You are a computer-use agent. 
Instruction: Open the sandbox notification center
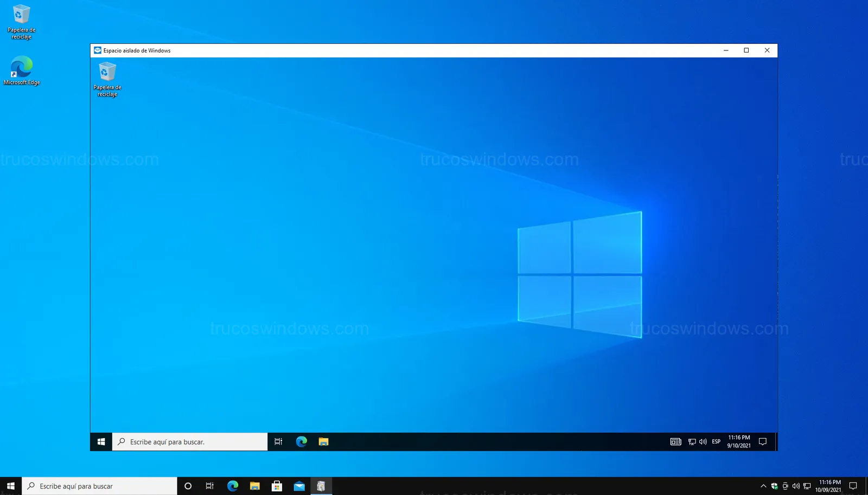point(763,442)
